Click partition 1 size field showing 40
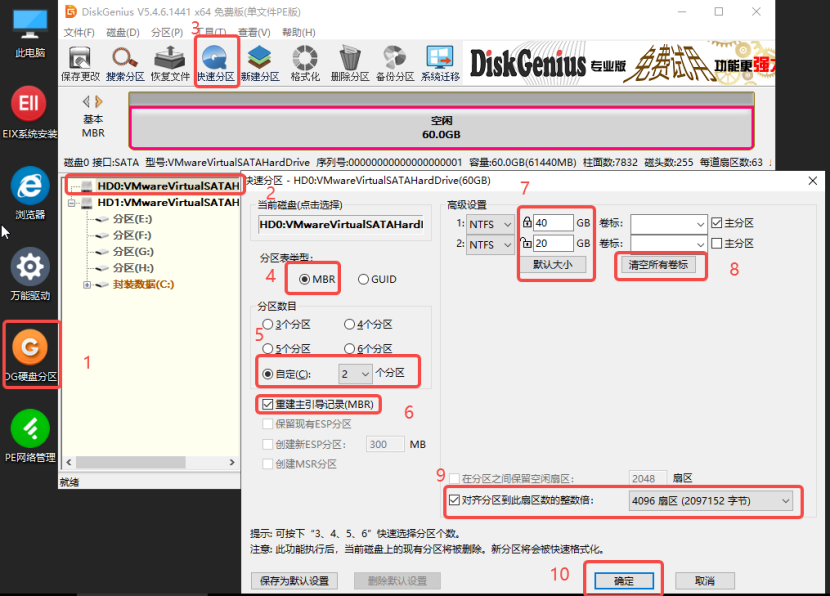The image size is (830, 596). (x=553, y=223)
